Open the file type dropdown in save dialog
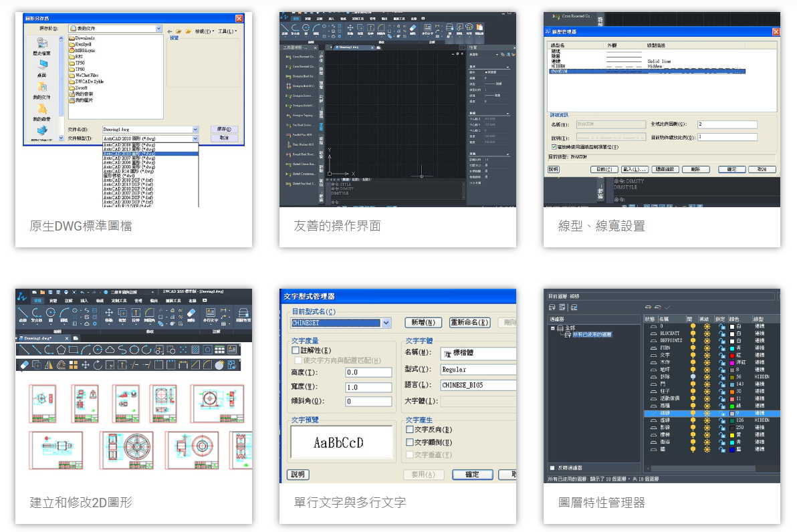This screenshot has width=797, height=532. pos(195,138)
